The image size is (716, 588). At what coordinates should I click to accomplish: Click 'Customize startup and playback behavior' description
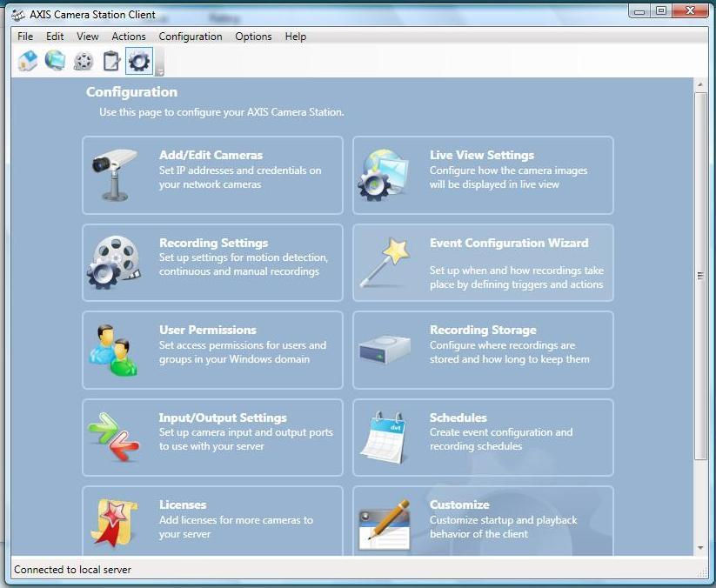[x=503, y=527]
